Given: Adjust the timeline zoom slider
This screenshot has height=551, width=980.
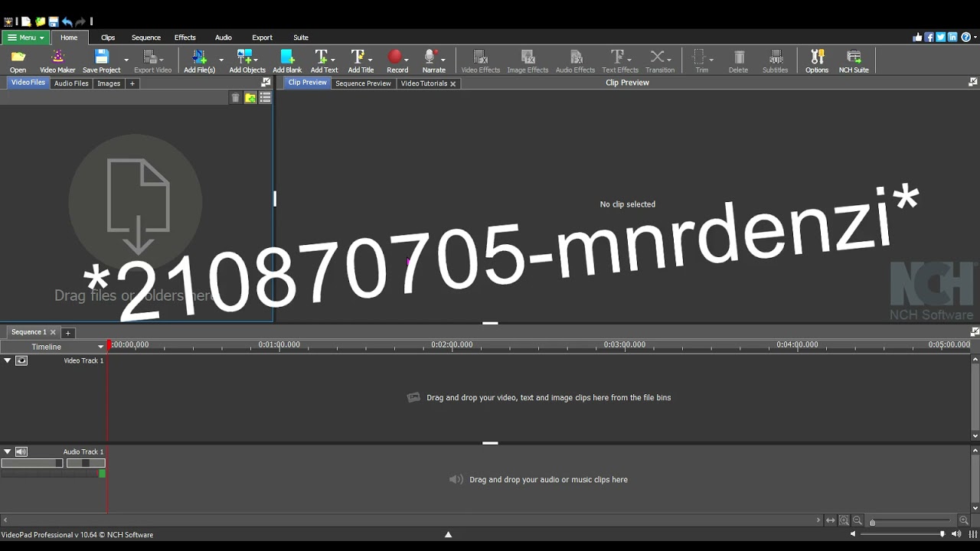Looking at the screenshot, I should coord(911,522).
